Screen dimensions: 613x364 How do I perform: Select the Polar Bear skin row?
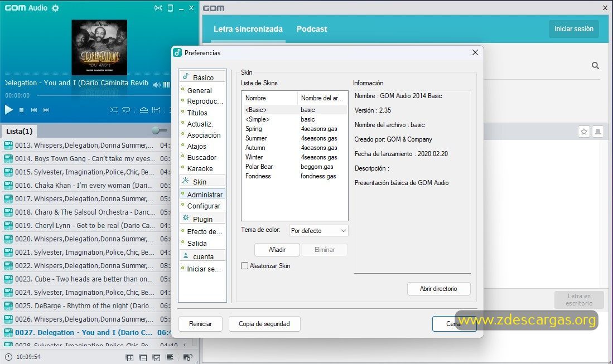[295, 166]
